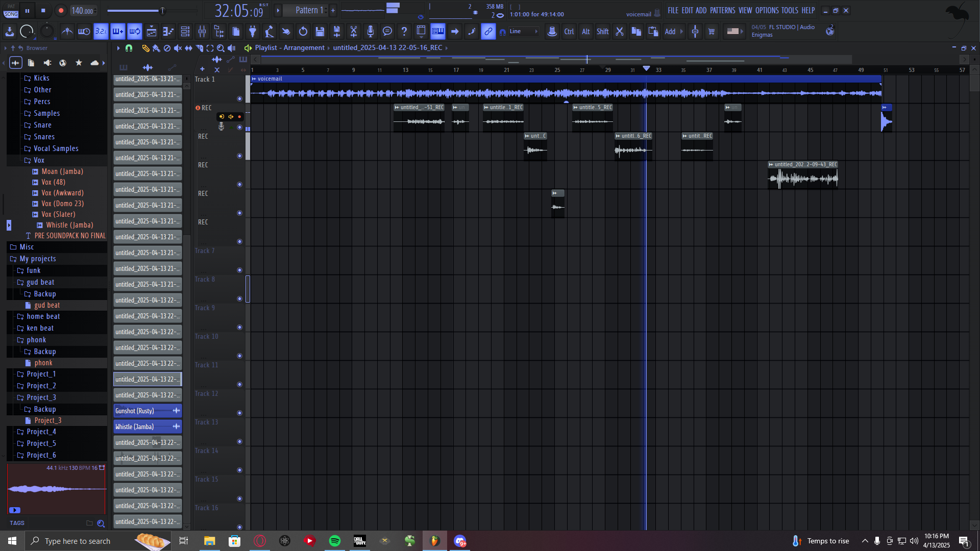Collapse the Vox folder in browser
This screenshot has height=551, width=980.
click(39, 160)
